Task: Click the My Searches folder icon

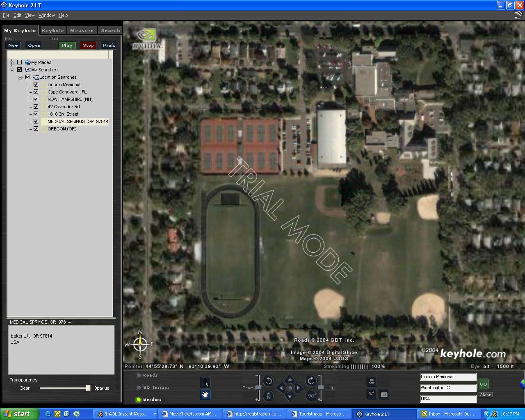Action: [x=28, y=70]
